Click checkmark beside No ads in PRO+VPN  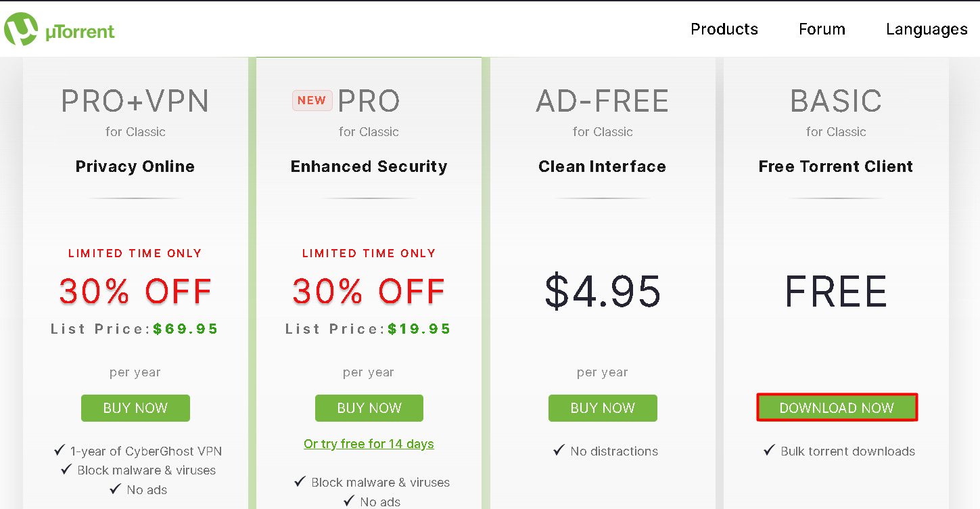(x=115, y=489)
